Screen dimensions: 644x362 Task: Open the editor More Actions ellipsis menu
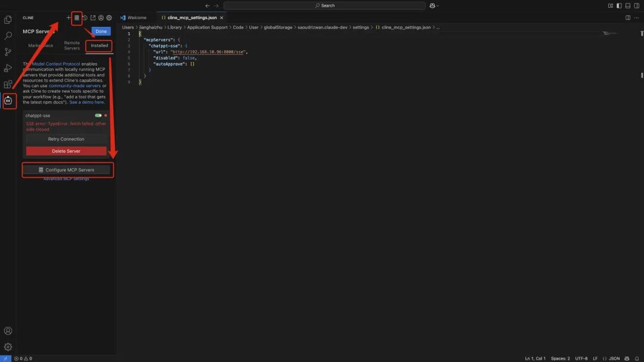[x=636, y=18]
